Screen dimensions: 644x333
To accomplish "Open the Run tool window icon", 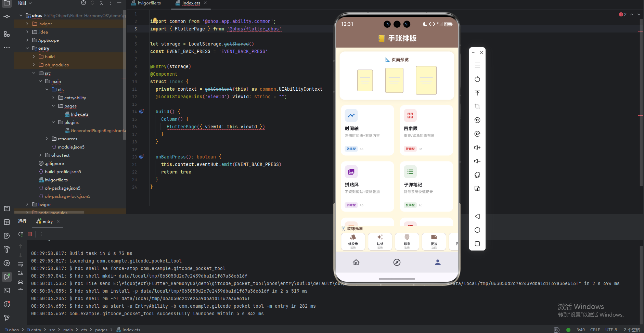I will coord(7,277).
